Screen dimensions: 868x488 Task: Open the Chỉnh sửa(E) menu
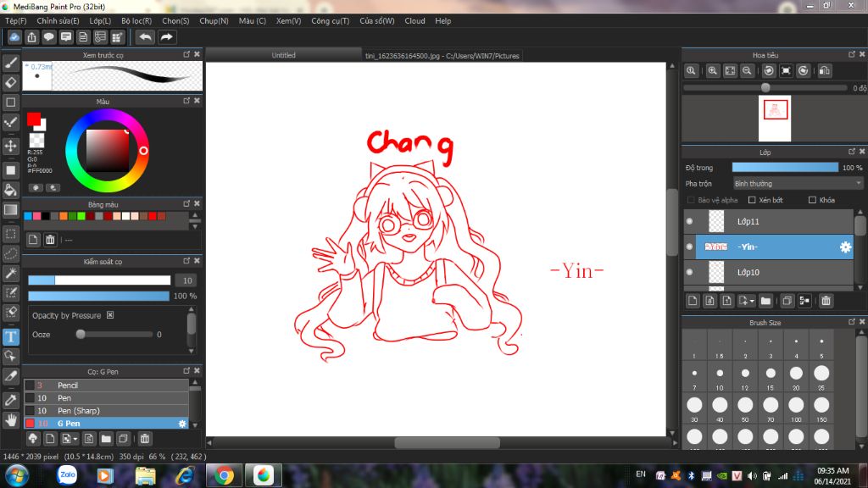click(x=58, y=21)
